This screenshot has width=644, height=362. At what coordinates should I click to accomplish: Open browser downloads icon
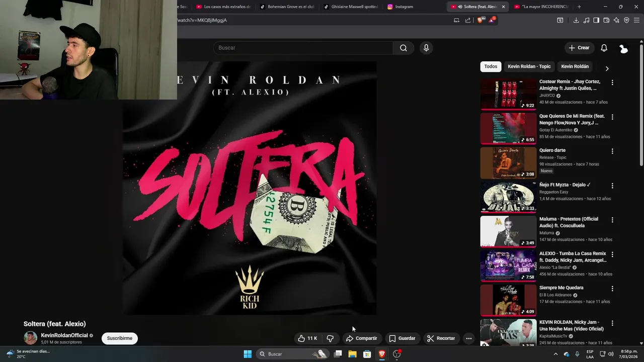point(576,20)
